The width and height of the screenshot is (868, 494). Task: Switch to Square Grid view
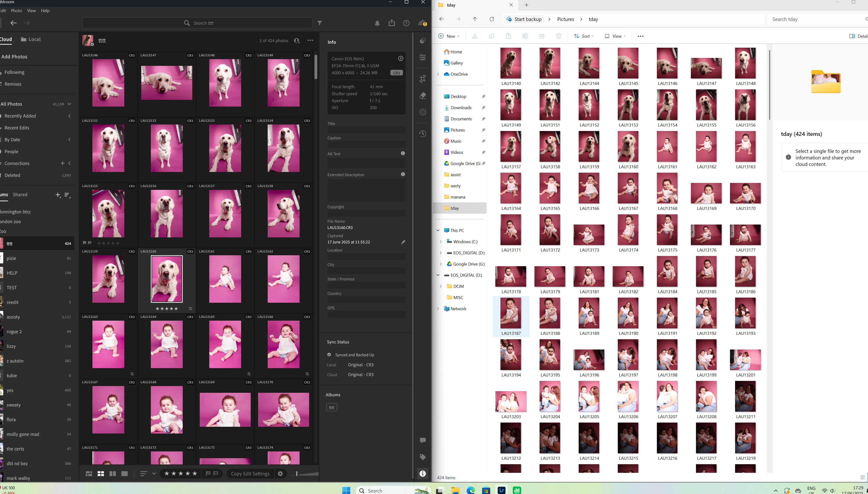pos(101,474)
